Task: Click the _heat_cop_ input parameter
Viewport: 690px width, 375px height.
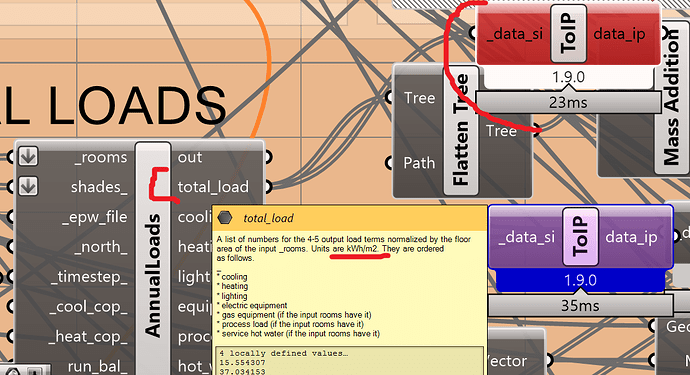Action: point(88,337)
